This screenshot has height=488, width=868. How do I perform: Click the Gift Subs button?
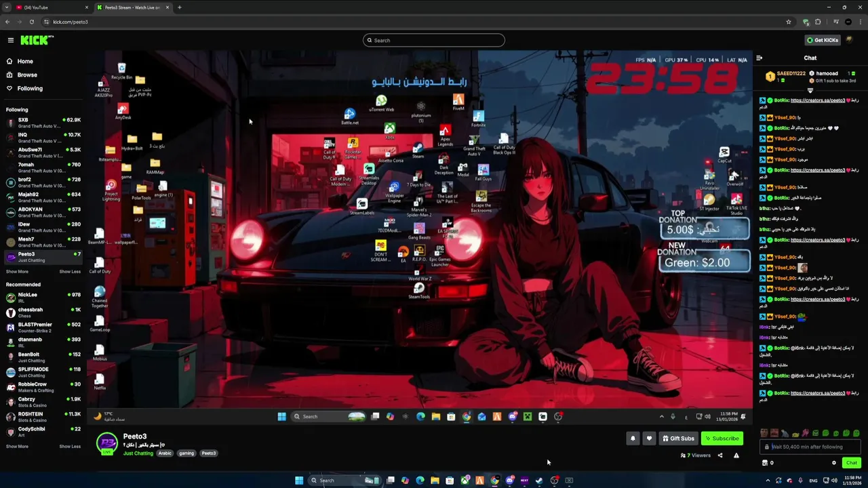[678, 439]
